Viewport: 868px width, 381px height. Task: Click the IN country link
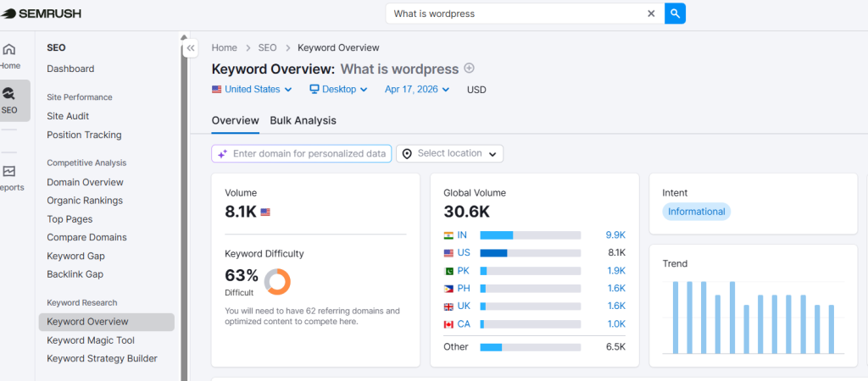462,235
